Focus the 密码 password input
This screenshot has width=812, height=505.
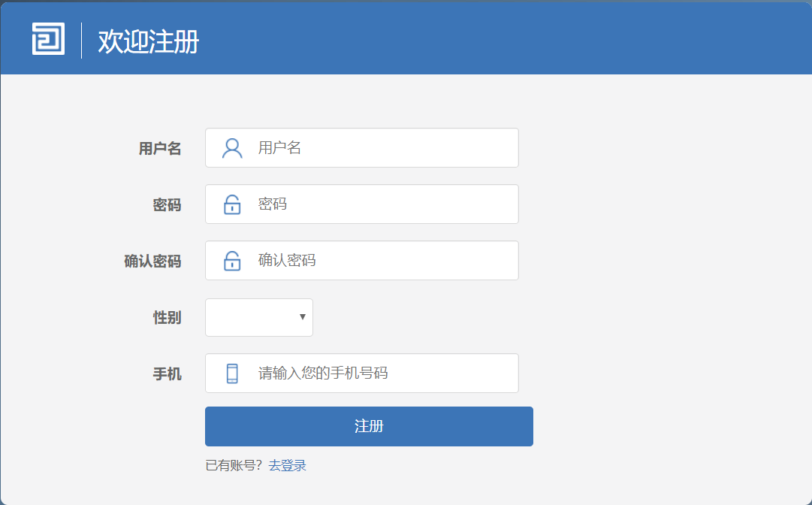point(383,204)
